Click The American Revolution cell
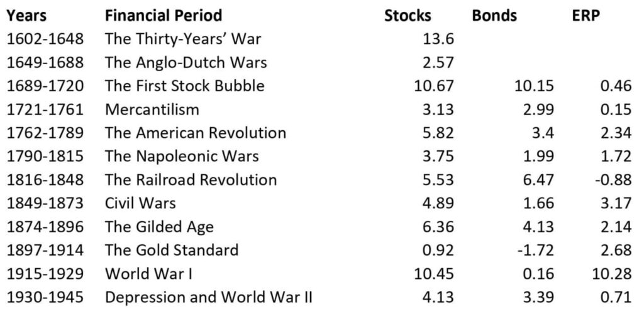 [196, 133]
